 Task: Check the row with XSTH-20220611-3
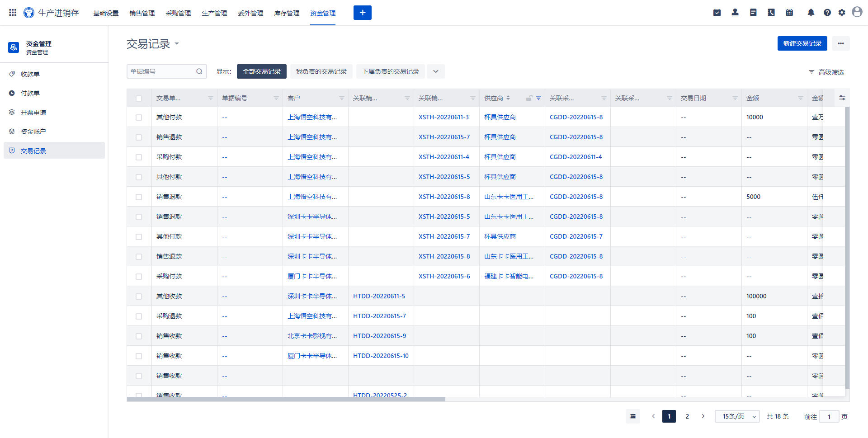click(139, 118)
